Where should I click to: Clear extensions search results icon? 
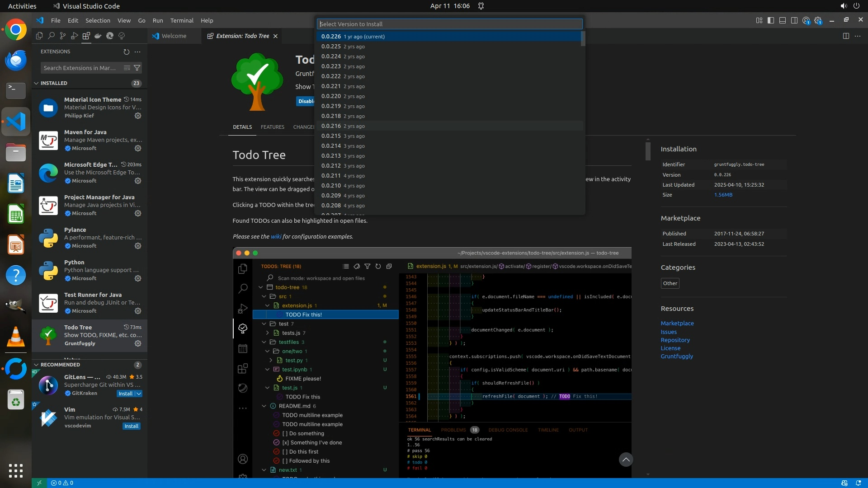[x=127, y=68]
